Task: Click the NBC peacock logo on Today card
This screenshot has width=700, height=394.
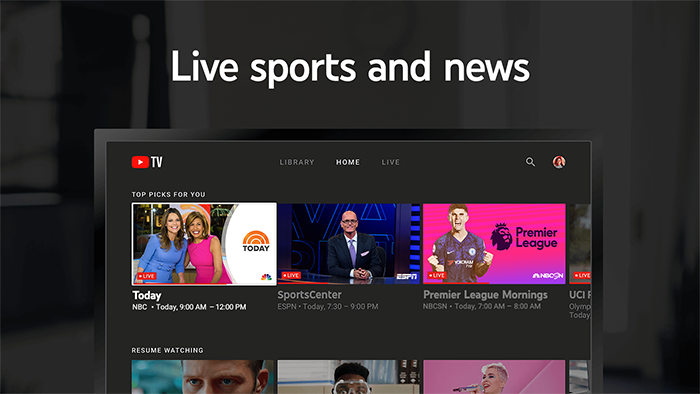Action: coord(266,277)
